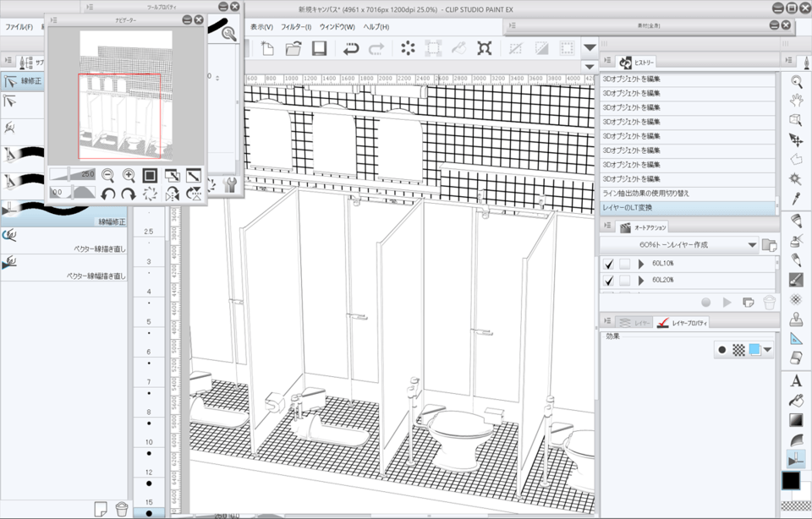Click the Undo arrow in toolbar
This screenshot has height=519, width=812.
click(x=351, y=49)
